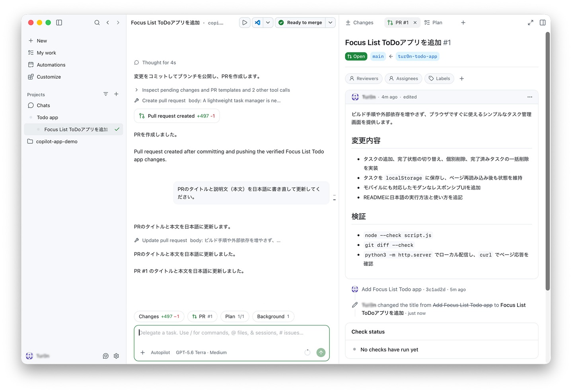
Task: Switch to the Changes tab
Action: coord(360,23)
